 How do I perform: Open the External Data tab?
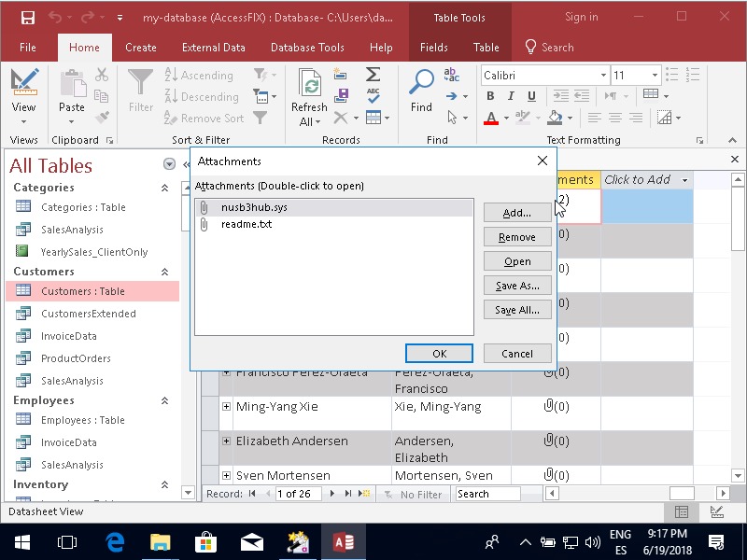(214, 48)
